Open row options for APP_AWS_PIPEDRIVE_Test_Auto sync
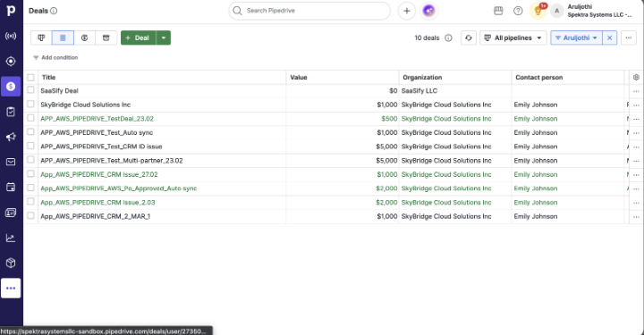Screen dimensions: 644x335 point(636,133)
